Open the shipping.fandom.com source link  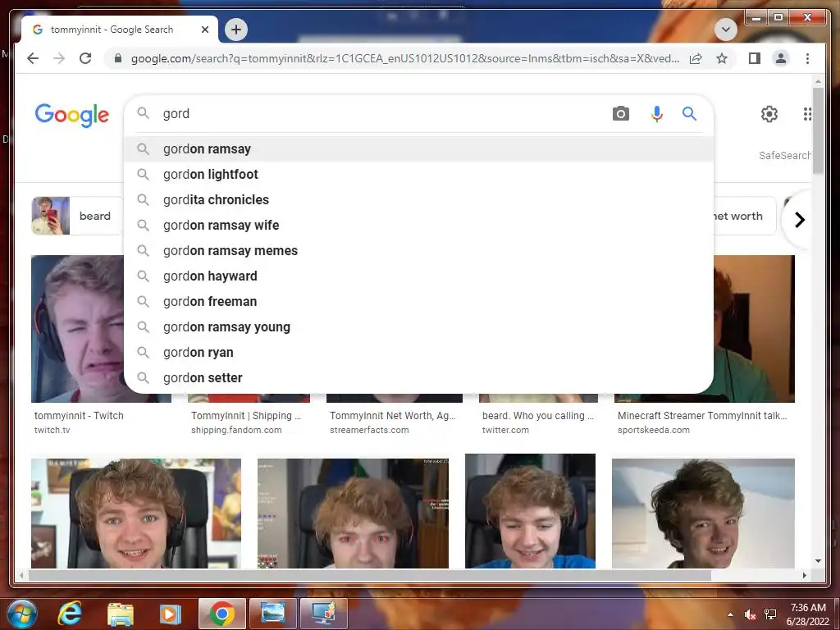(x=236, y=430)
